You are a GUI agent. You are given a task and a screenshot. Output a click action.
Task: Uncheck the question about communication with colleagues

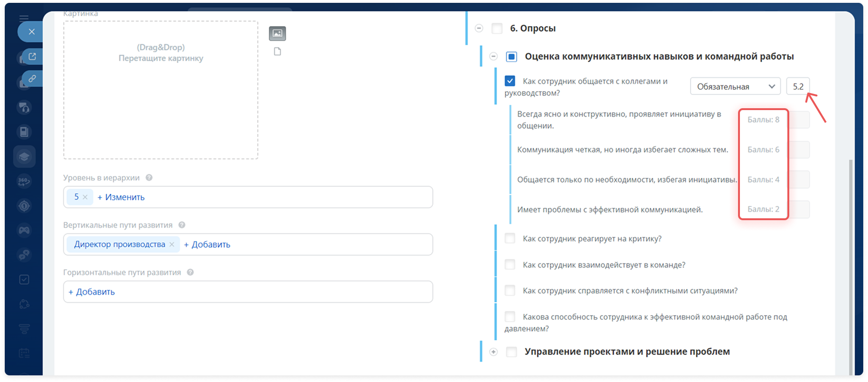point(510,81)
